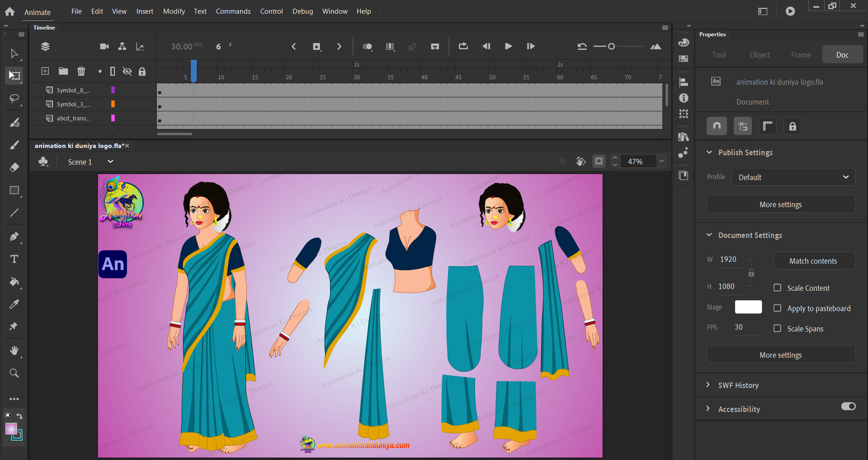This screenshot has height=460, width=868.
Task: Click More settings under Document Settings
Action: coord(781,355)
